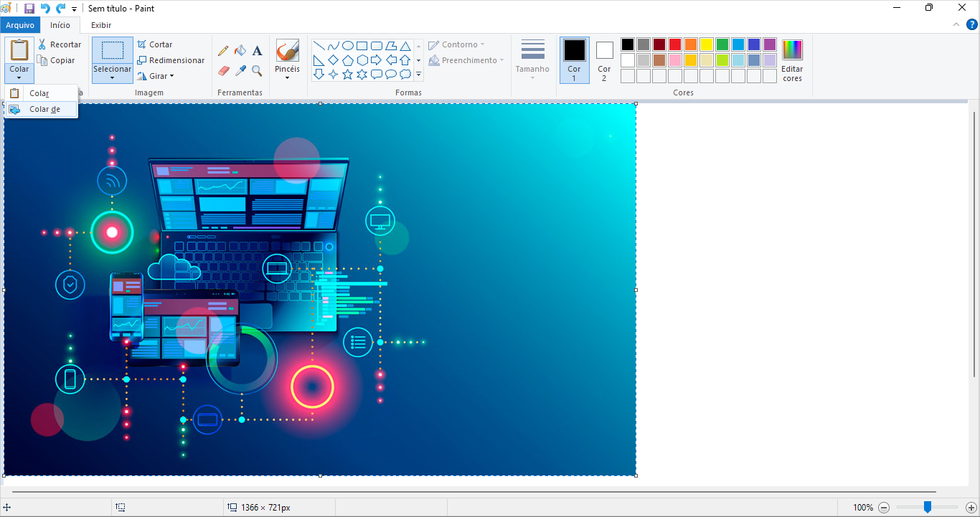Open Editar cores color editor
This screenshot has height=517, width=980.
coord(793,60)
